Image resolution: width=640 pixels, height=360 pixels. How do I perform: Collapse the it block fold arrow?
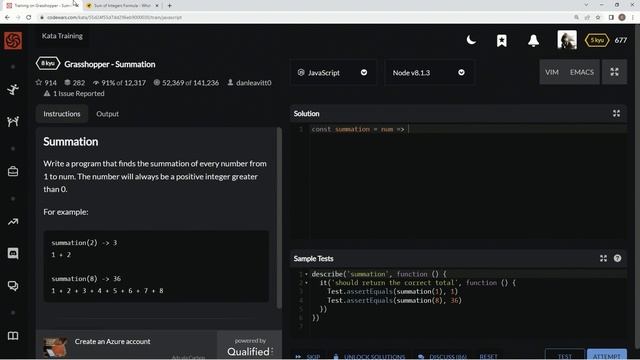[306, 283]
